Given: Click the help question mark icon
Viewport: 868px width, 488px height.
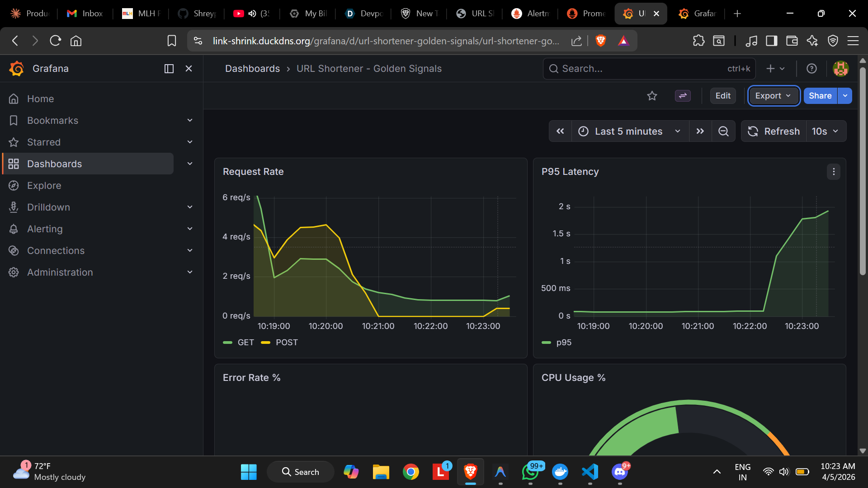Looking at the screenshot, I should point(811,69).
